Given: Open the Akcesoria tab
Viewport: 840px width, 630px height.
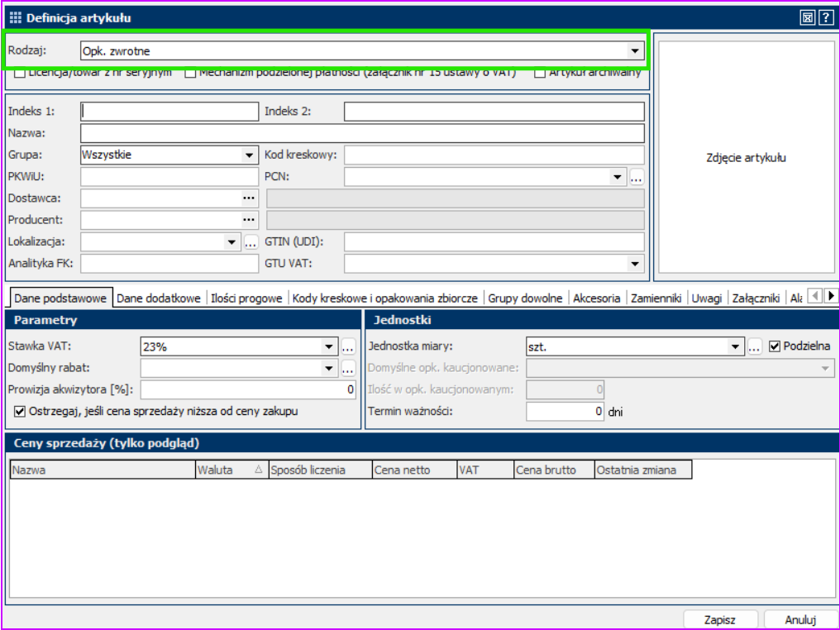Looking at the screenshot, I should (596, 298).
